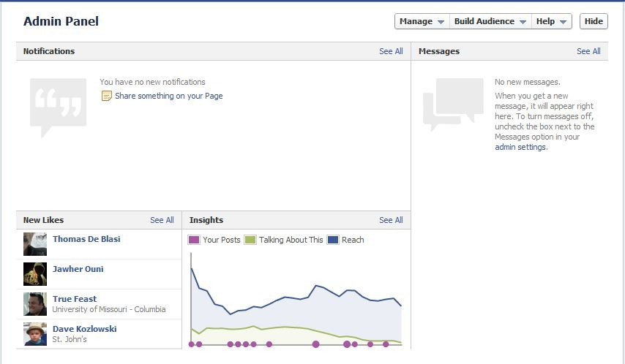Screen dimensions: 625x364
Task: Click the blue Reach legend swatch
Action: click(333, 240)
